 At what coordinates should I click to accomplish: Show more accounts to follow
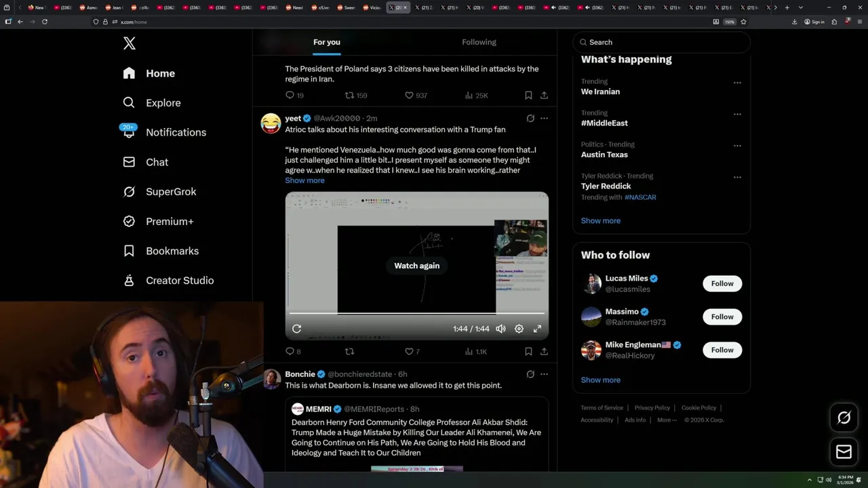click(x=601, y=380)
